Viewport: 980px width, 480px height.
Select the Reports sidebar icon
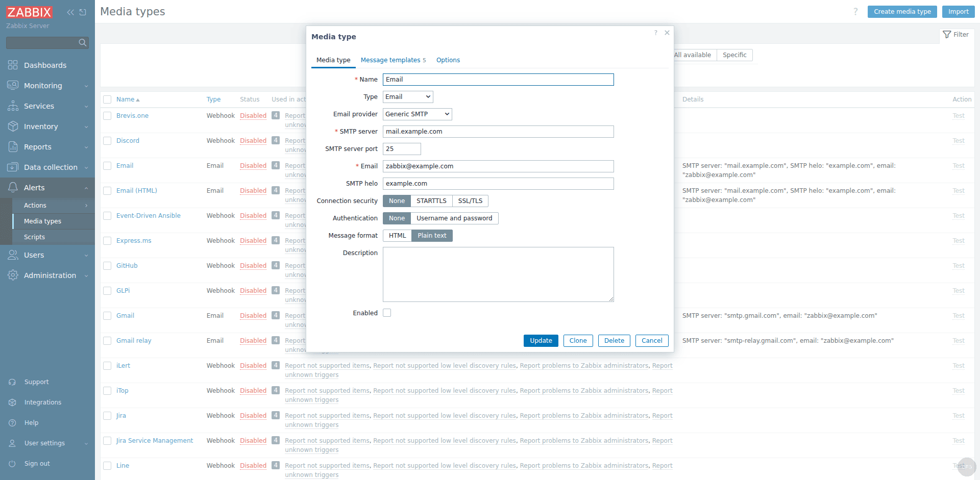pyautogui.click(x=13, y=147)
